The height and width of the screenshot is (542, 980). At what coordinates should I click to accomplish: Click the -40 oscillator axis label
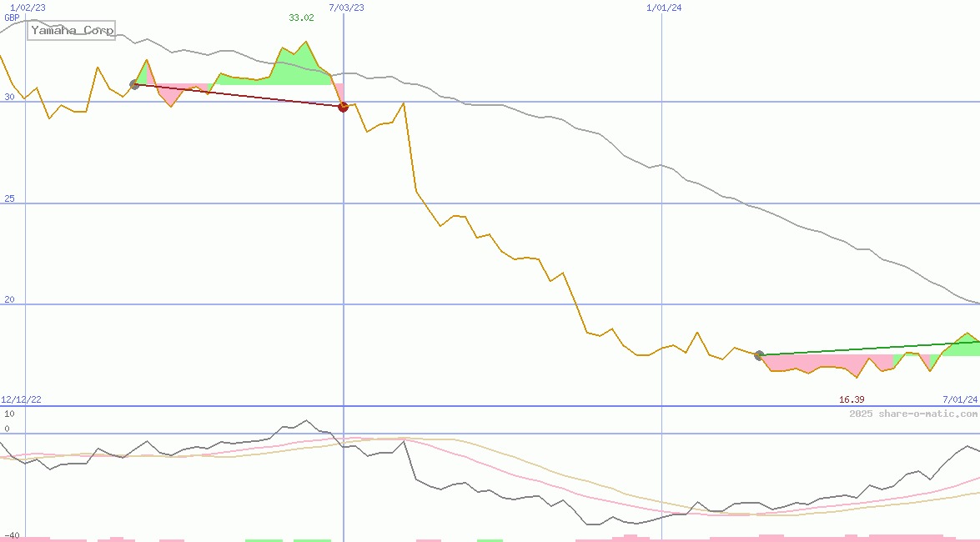click(11, 536)
